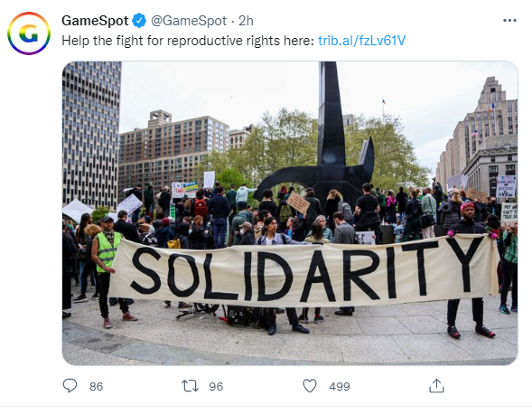Viewport: 532px width, 415px height.
Task: Click the GameSpot display name
Action: (x=95, y=21)
